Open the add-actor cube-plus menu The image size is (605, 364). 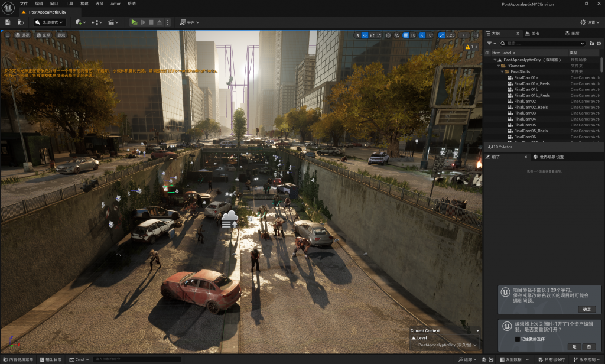80,22
